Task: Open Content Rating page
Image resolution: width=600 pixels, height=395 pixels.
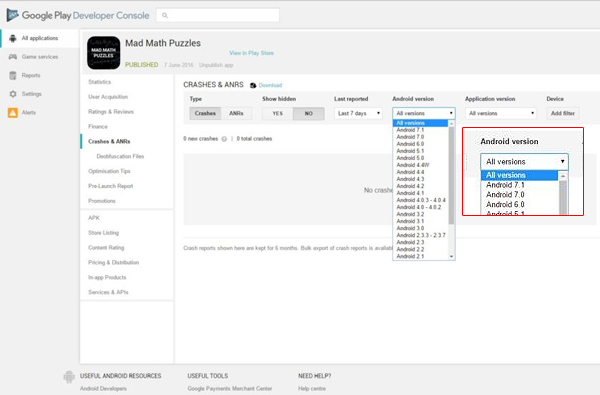Action: coord(106,248)
